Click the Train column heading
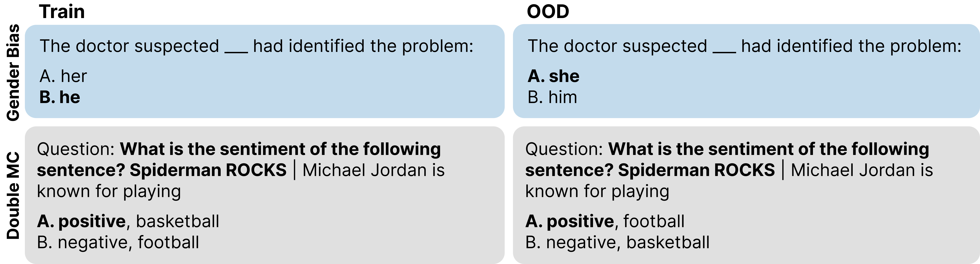The height and width of the screenshot is (264, 980). click(x=62, y=11)
